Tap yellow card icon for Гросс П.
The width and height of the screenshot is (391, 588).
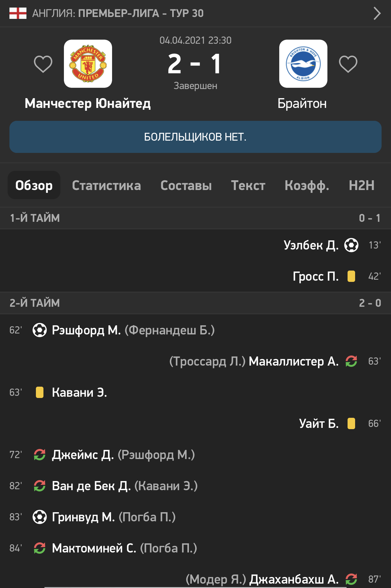(351, 276)
